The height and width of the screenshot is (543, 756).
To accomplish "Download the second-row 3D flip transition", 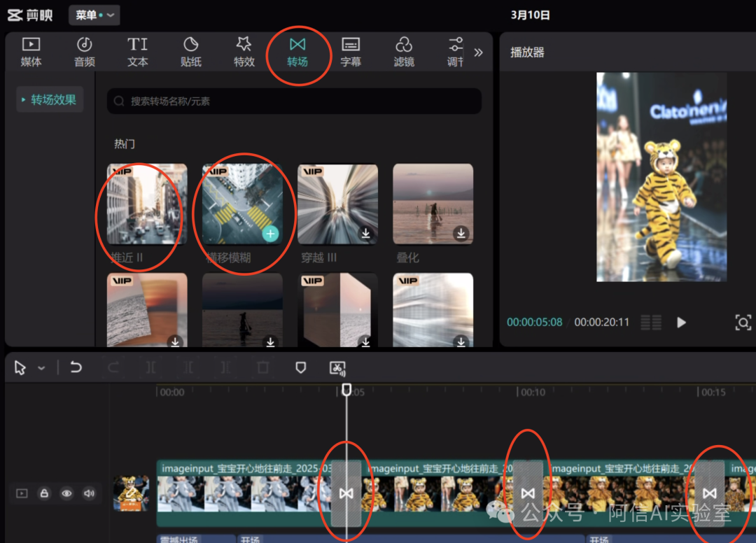I will 366,341.
